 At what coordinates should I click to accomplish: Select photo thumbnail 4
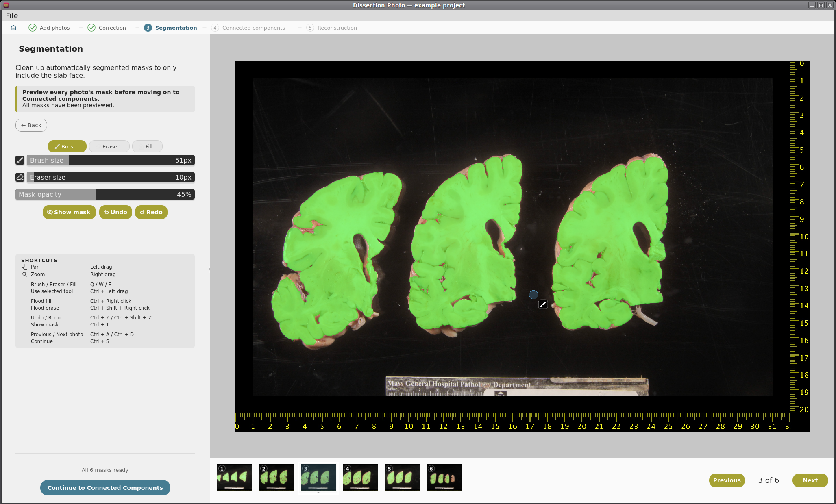point(360,478)
